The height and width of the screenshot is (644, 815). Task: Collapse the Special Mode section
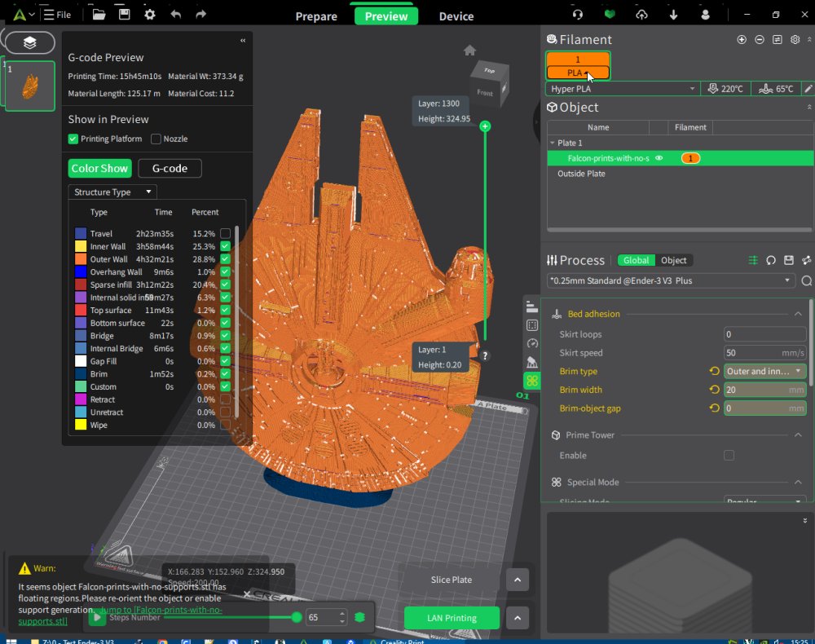(798, 483)
